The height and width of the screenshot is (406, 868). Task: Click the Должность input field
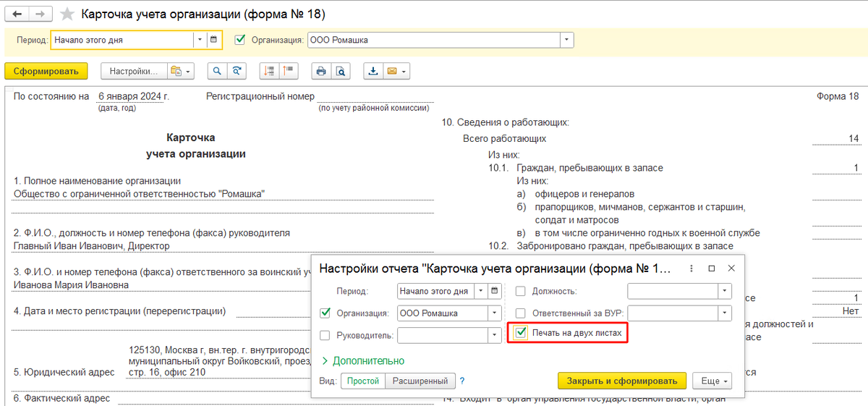click(673, 291)
